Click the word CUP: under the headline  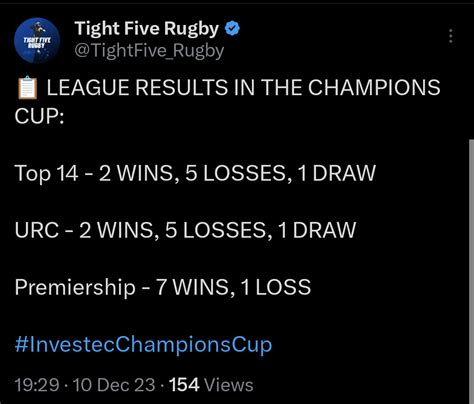pos(39,116)
